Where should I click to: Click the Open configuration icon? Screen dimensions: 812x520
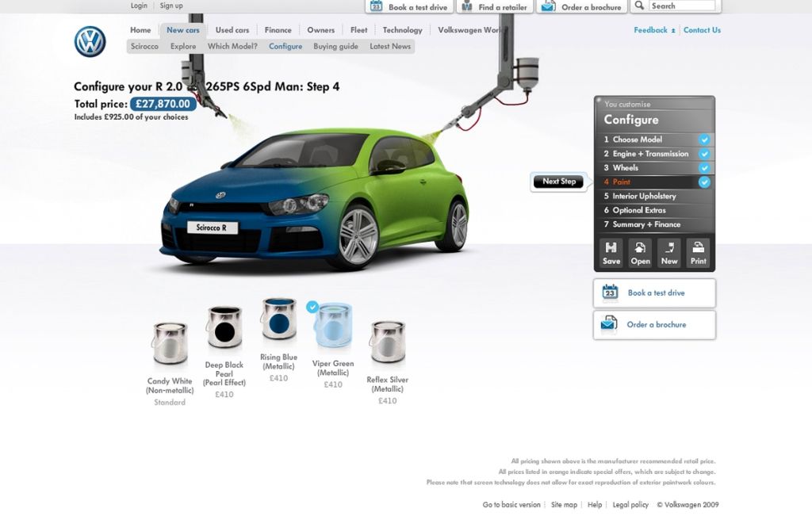(x=640, y=253)
